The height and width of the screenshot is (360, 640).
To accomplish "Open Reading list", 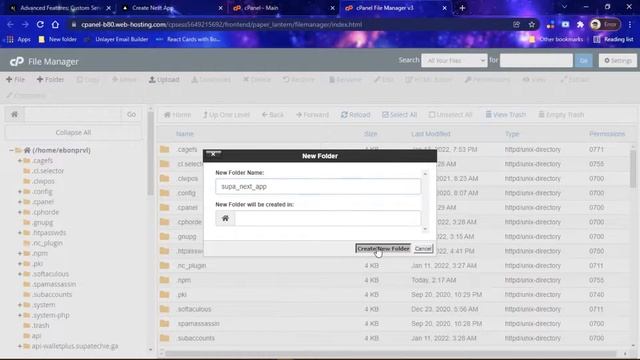I will pos(613,40).
